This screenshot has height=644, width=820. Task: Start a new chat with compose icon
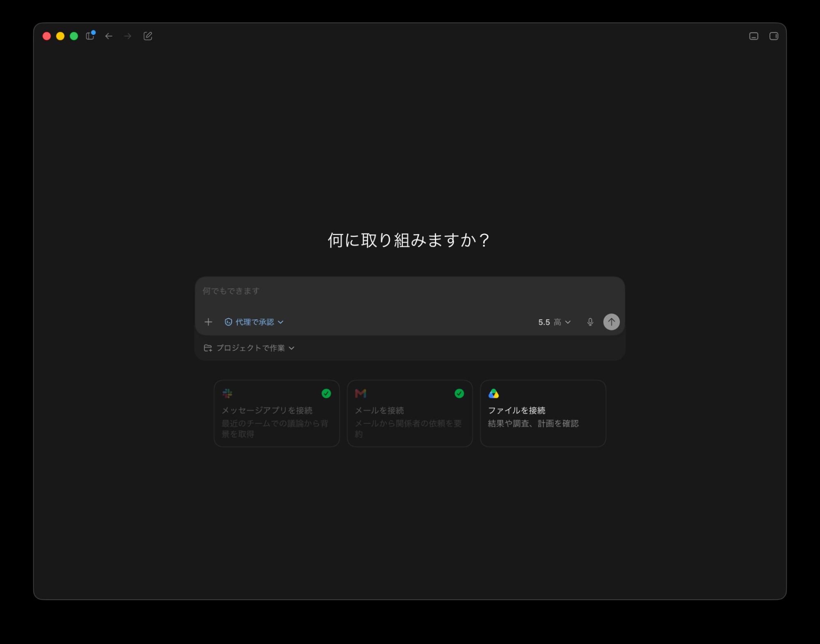[148, 36]
